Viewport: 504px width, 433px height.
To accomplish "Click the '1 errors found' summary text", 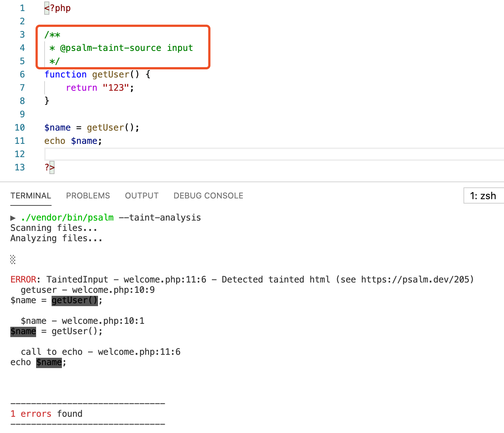I will pos(46,414).
